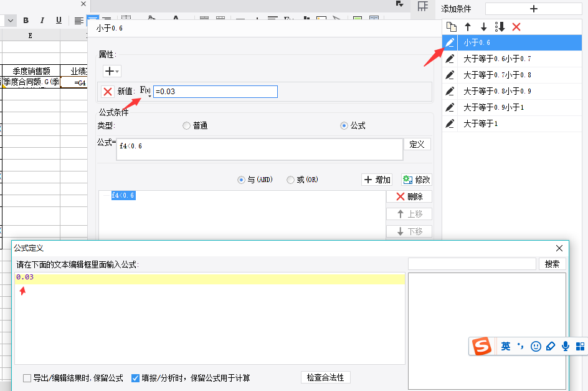Switch IME language via 英 icon
The width and height of the screenshot is (588, 391).
(506, 346)
